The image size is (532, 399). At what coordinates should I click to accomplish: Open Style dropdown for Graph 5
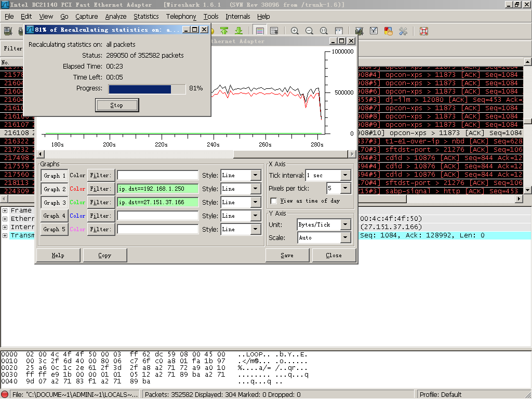tap(256, 229)
